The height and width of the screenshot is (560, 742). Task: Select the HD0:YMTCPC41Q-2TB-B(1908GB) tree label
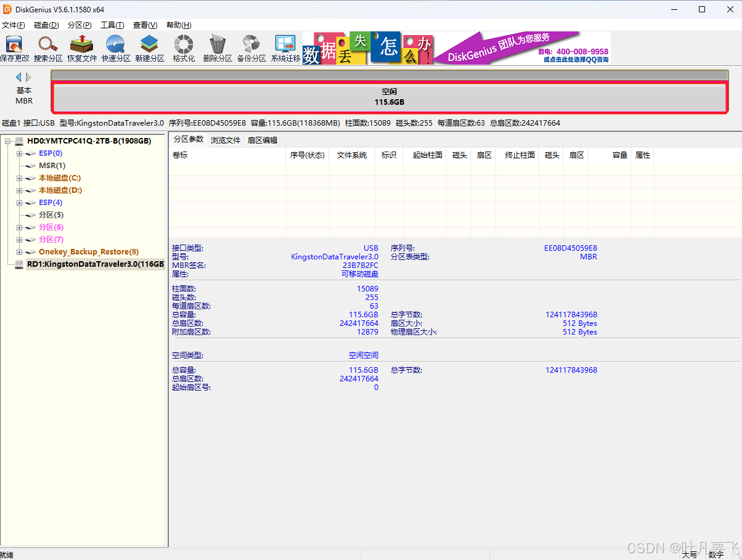pyautogui.click(x=89, y=141)
